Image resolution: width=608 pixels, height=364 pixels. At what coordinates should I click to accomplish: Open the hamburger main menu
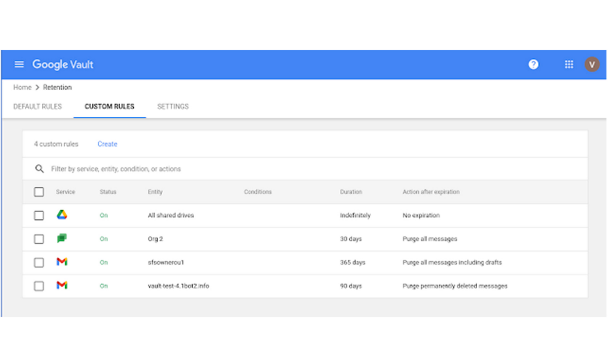coord(19,64)
